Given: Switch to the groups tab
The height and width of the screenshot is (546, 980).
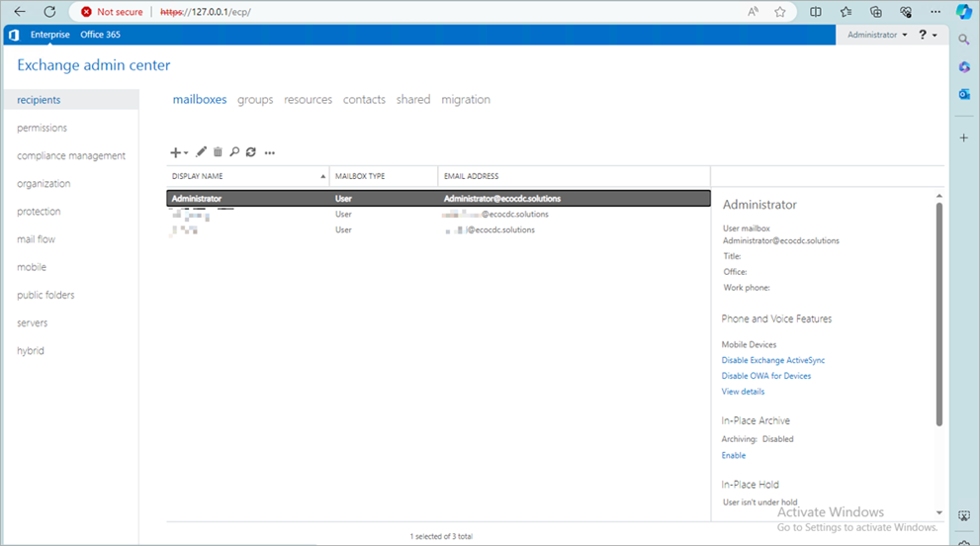Looking at the screenshot, I should click(255, 100).
